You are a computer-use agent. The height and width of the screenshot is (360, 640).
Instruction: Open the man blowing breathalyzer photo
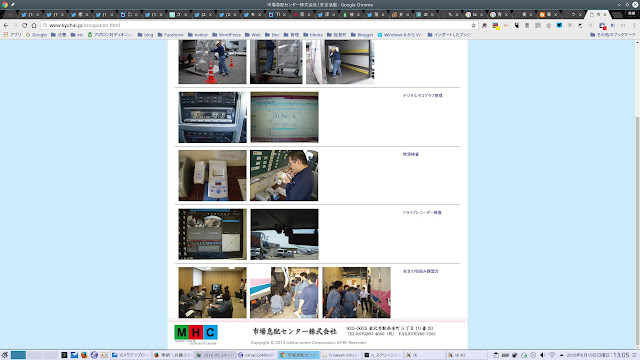[x=284, y=176]
